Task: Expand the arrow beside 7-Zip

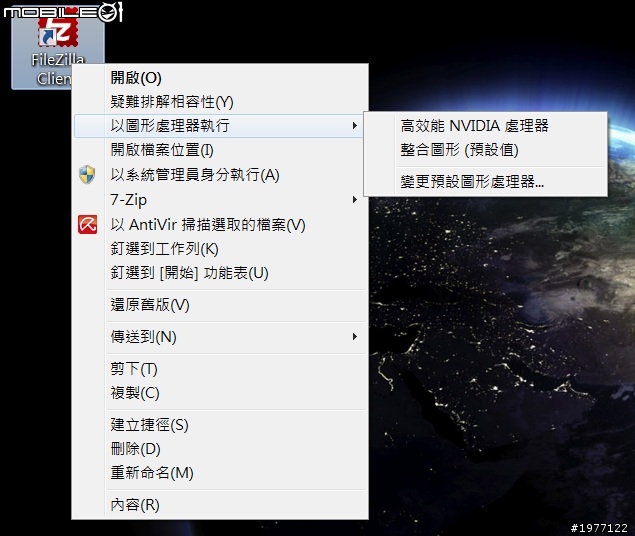Action: click(x=355, y=200)
